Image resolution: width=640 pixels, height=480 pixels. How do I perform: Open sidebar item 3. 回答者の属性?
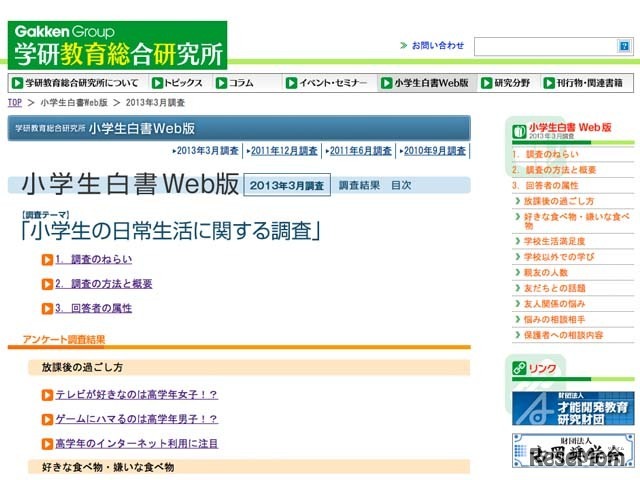[x=546, y=186]
